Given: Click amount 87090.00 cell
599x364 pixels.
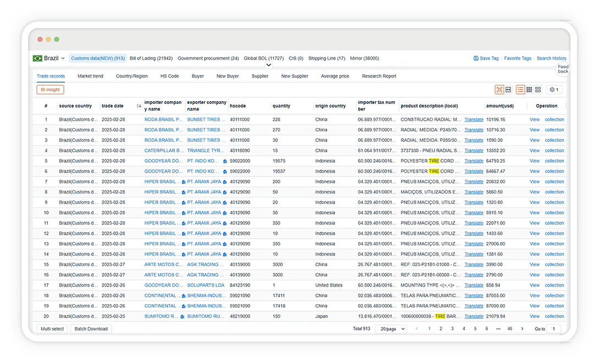Looking at the screenshot, I should [x=496, y=306].
